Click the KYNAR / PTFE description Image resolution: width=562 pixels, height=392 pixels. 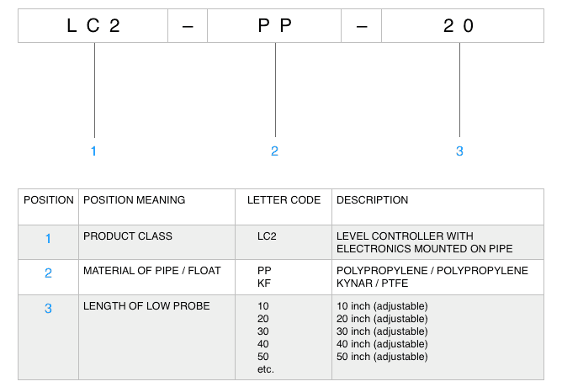[372, 283]
